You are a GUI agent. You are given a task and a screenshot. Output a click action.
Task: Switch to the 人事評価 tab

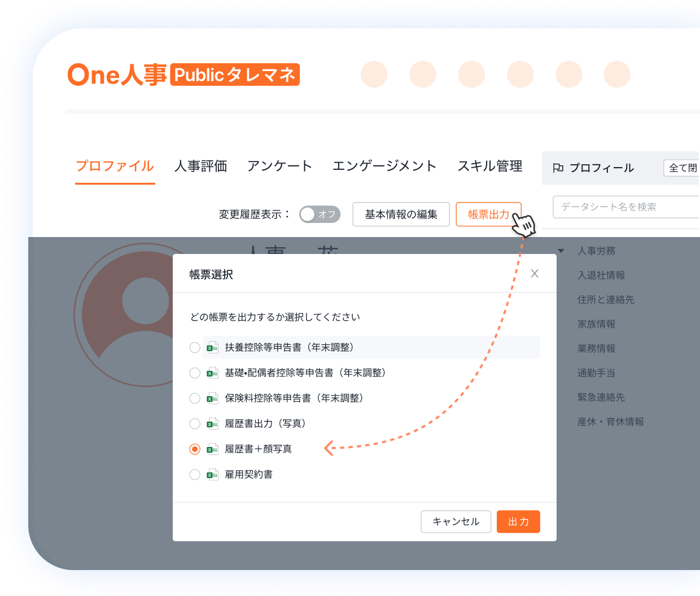(201, 166)
